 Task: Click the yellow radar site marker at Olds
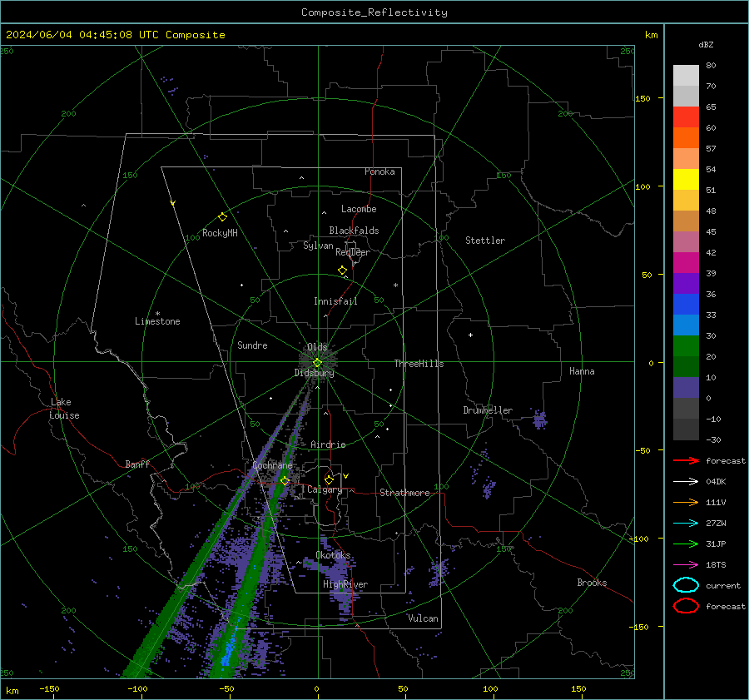[317, 363]
